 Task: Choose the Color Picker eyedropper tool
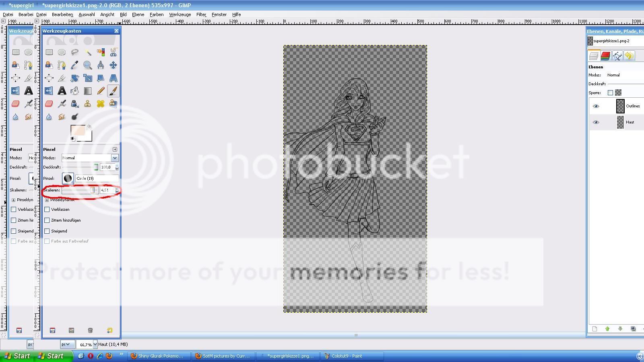pos(75,65)
